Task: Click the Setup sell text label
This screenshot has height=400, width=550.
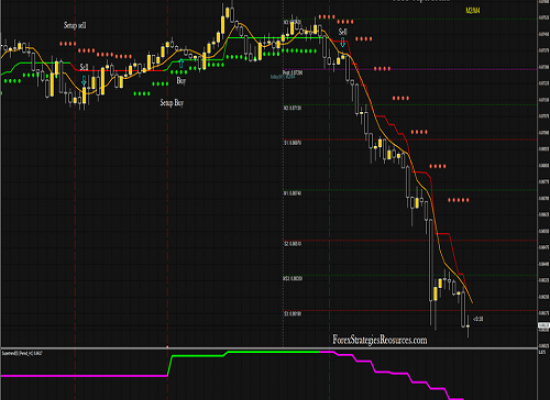Action: point(75,25)
